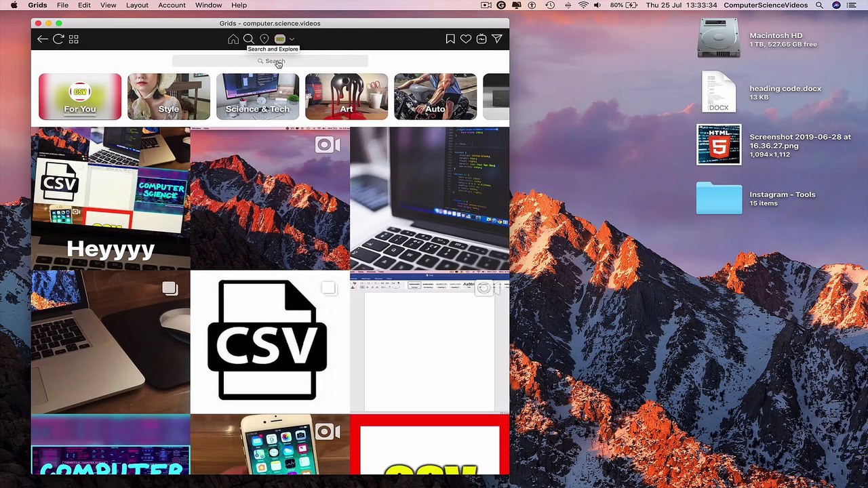
Task: Click the Grammarly G menu bar icon
Action: tap(501, 5)
